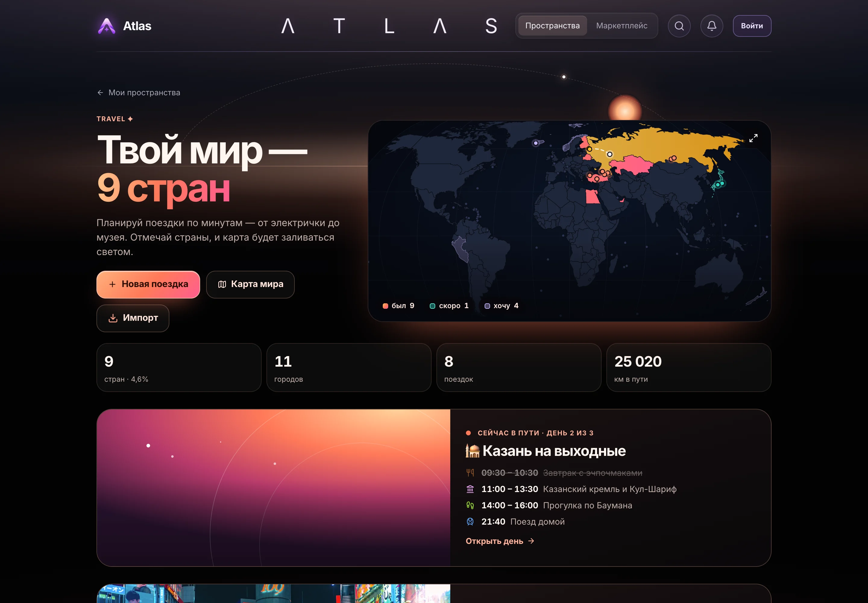Open the 8 поездок stat card
The width and height of the screenshot is (868, 603).
tap(519, 367)
